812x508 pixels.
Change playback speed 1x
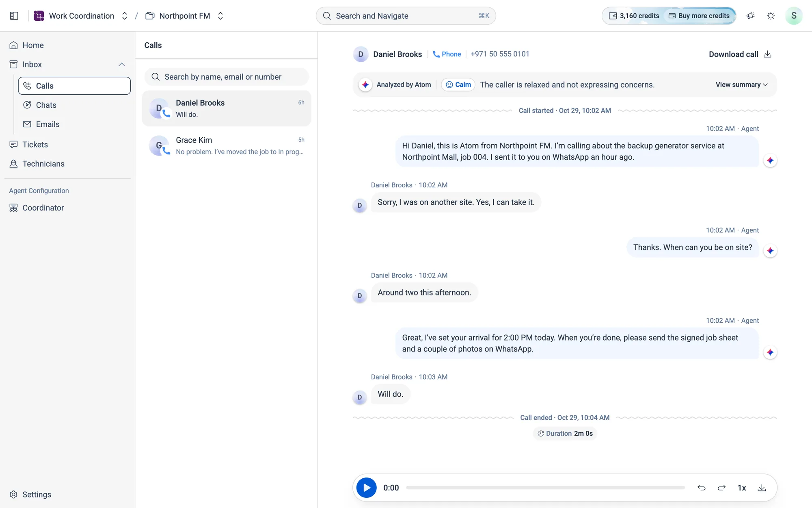(742, 488)
